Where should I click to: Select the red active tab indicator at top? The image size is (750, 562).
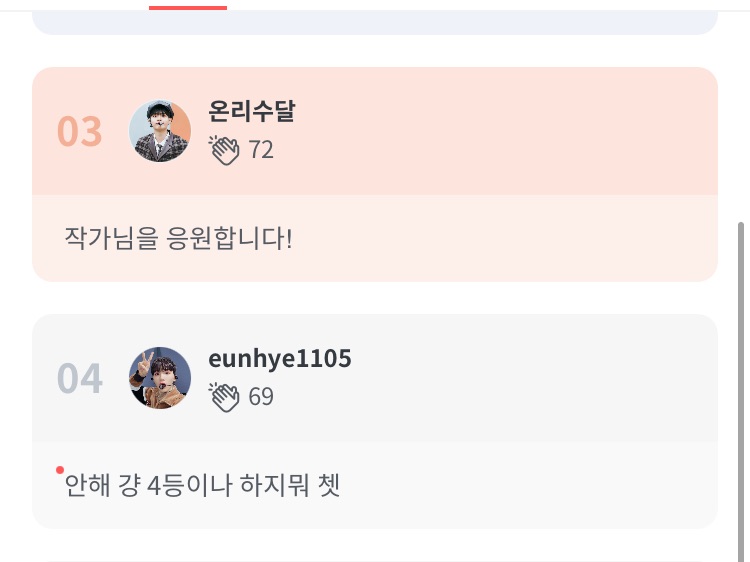coord(188,6)
